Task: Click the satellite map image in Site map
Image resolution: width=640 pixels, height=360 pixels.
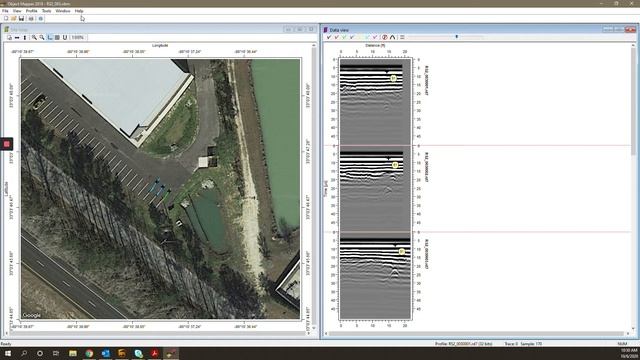Action: point(160,189)
